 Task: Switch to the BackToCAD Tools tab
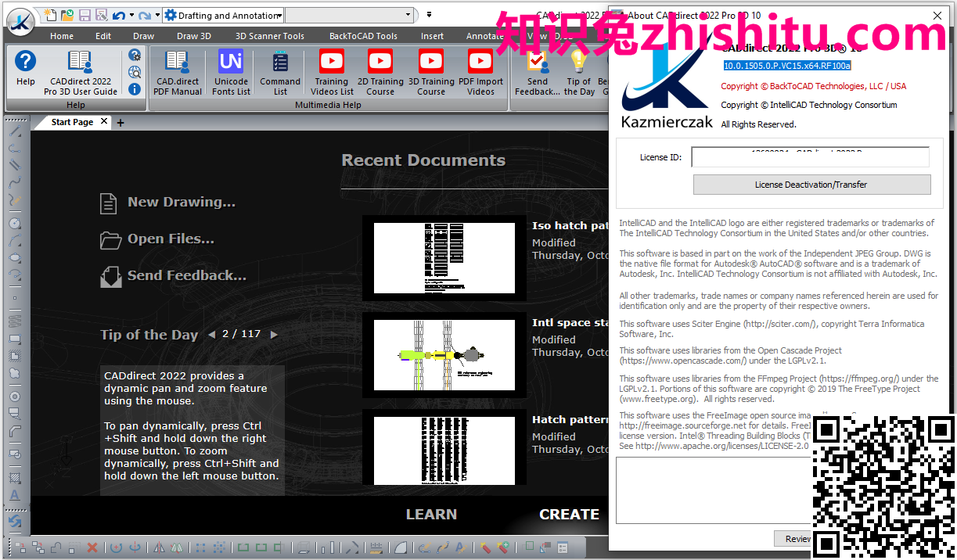tap(363, 36)
